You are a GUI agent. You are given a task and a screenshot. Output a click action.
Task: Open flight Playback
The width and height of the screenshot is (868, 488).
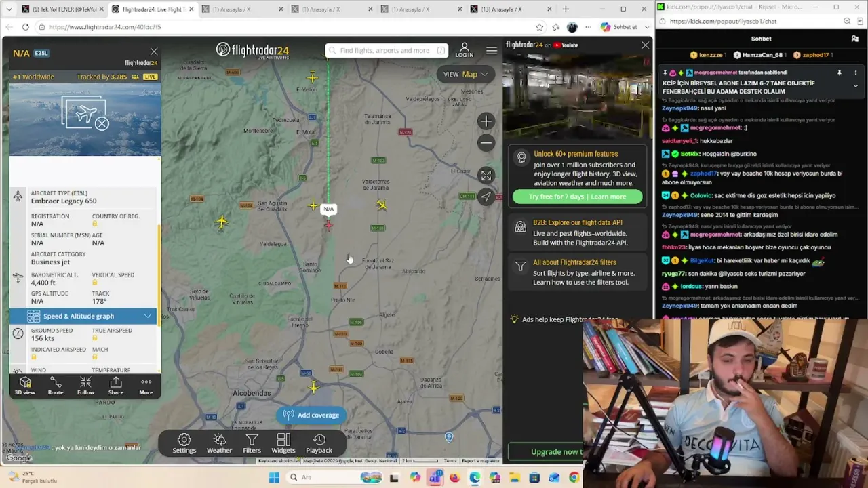(x=319, y=444)
